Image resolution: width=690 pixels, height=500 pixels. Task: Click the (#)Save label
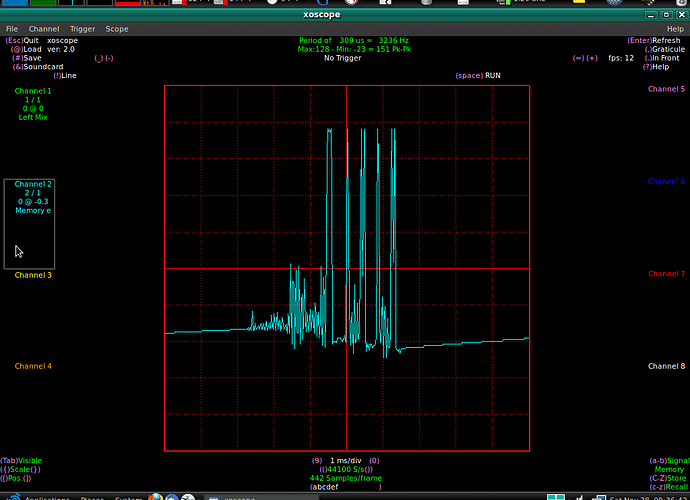click(26, 58)
